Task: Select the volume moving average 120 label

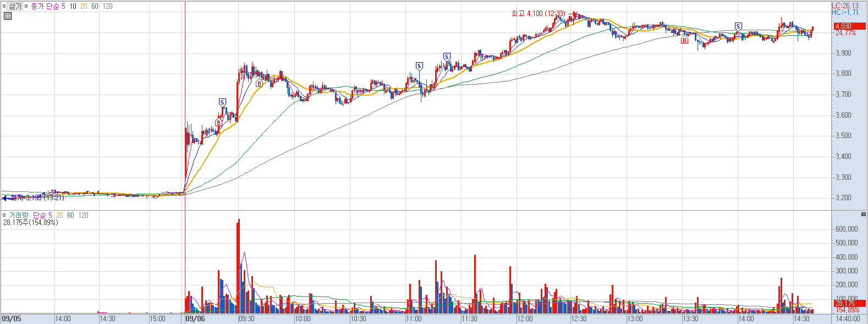Action: [x=83, y=215]
